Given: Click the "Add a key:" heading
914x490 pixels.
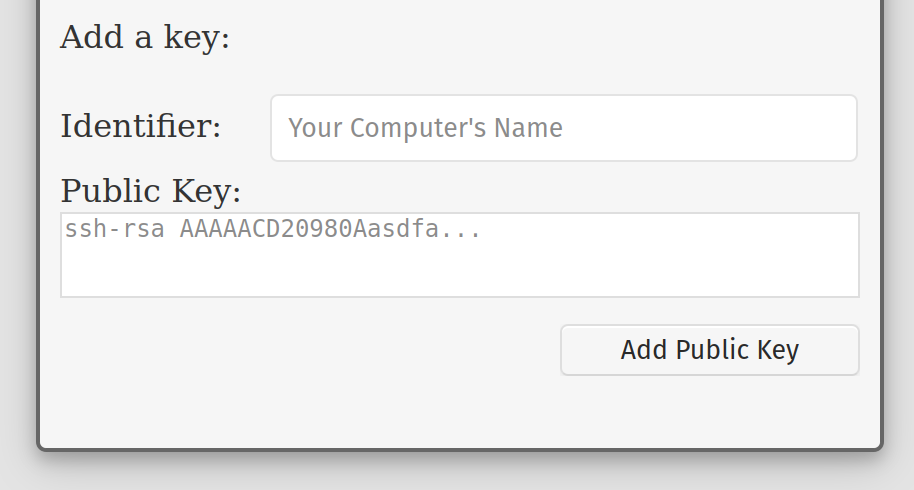Looking at the screenshot, I should (x=145, y=38).
